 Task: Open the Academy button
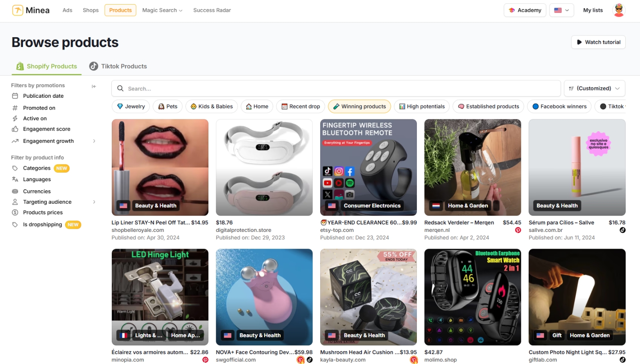[x=525, y=10]
